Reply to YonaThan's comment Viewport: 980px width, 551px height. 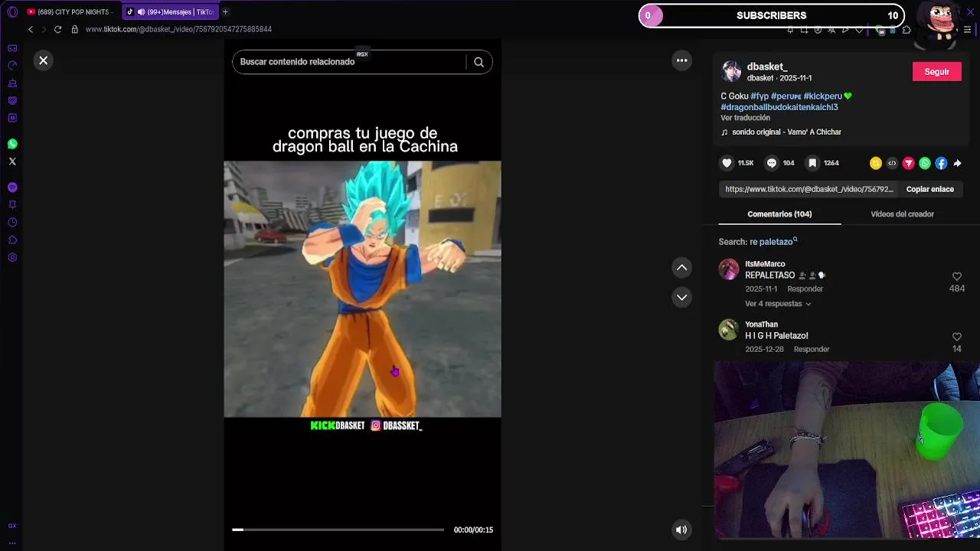[x=812, y=350]
